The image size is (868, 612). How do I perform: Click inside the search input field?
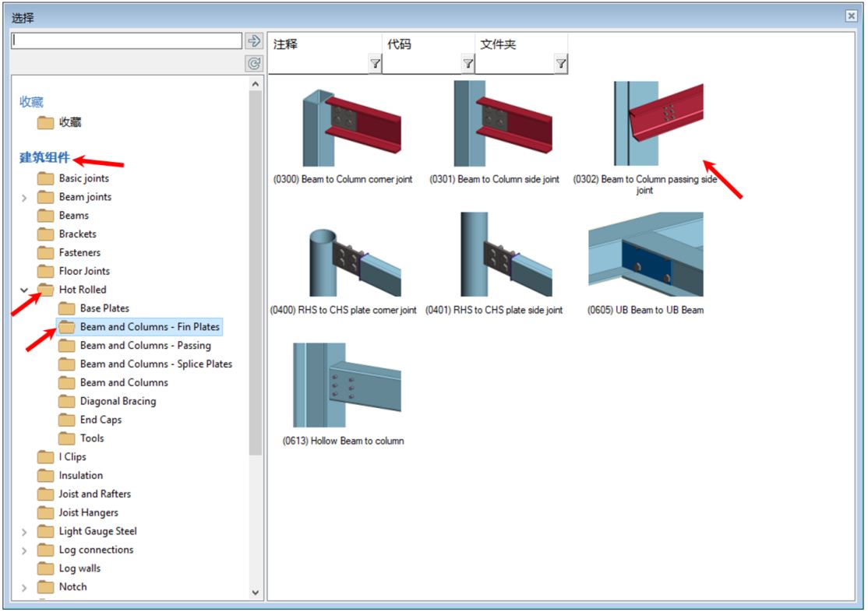tap(126, 41)
